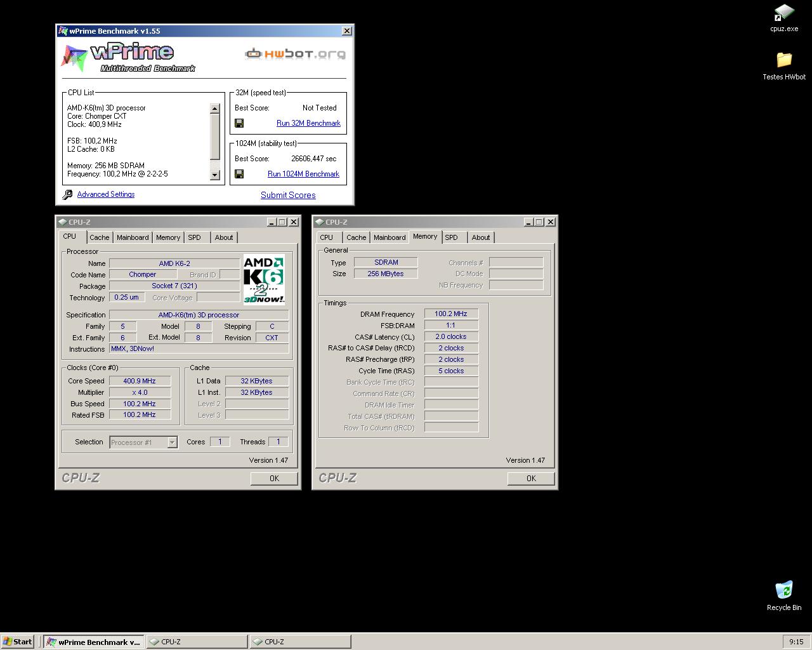
Task: Close the wPrime Benchmark window
Action: tap(347, 30)
